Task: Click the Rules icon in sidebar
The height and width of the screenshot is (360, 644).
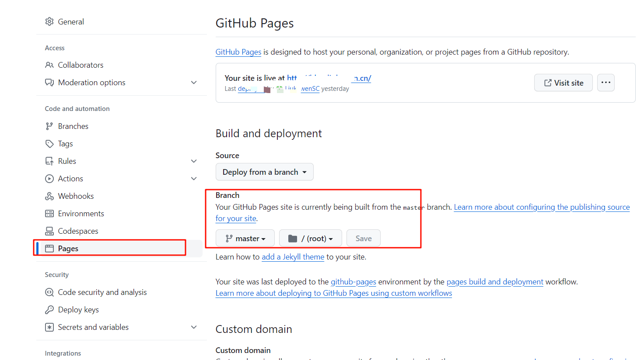Action: coord(49,161)
